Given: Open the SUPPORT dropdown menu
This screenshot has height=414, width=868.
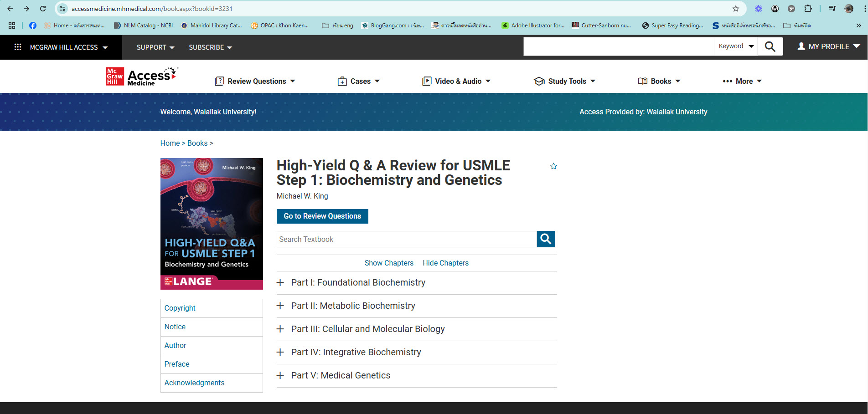Looking at the screenshot, I should (x=155, y=47).
